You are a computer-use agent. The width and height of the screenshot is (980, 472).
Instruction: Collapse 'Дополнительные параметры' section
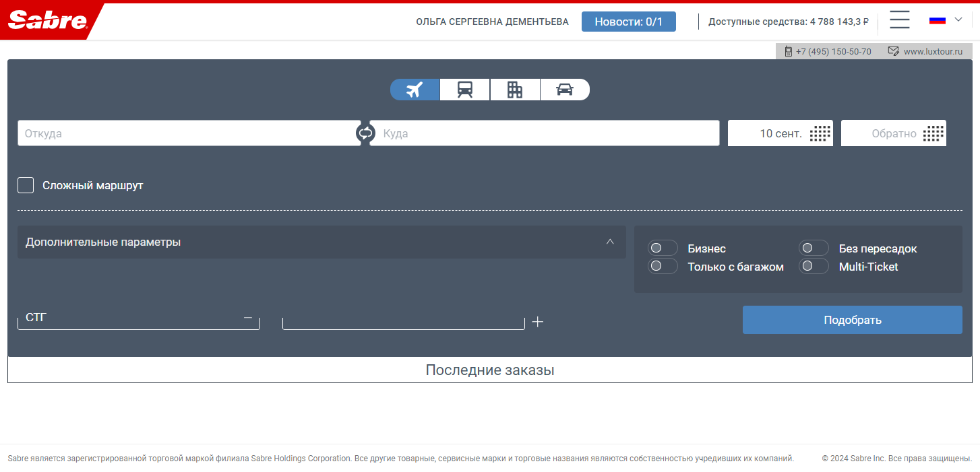609,242
